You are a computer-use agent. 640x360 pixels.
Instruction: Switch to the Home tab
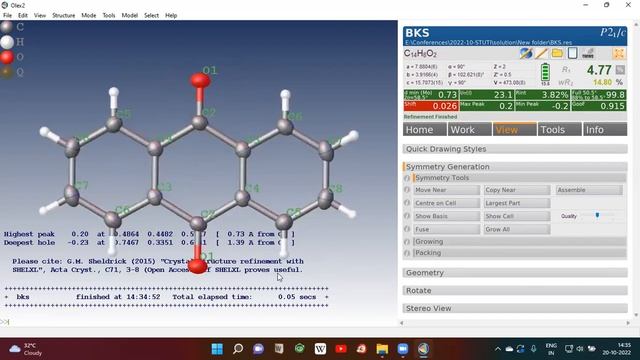coord(424,129)
